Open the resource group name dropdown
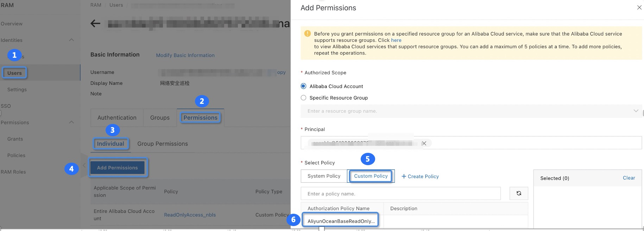Viewport: 644px width, 231px height. click(x=636, y=111)
